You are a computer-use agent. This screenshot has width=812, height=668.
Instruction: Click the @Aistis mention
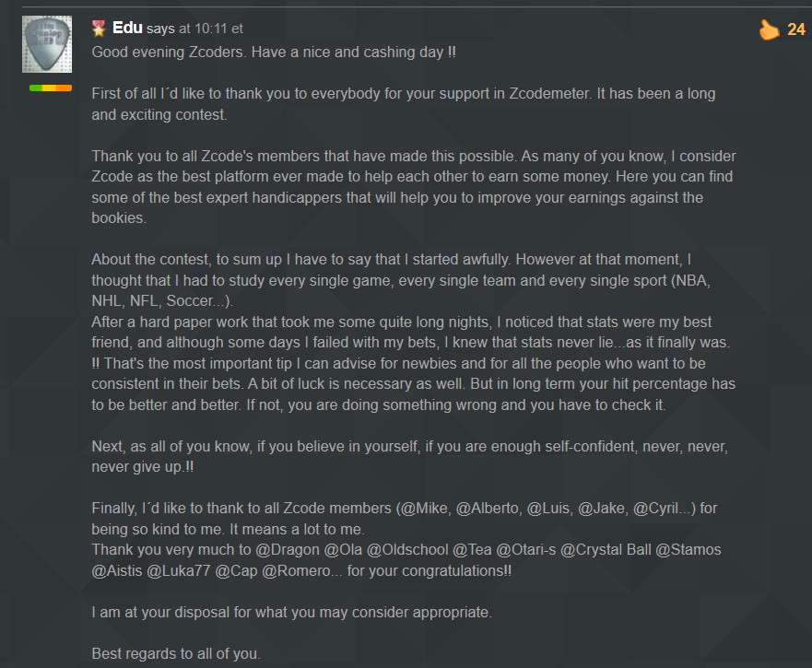point(117,570)
